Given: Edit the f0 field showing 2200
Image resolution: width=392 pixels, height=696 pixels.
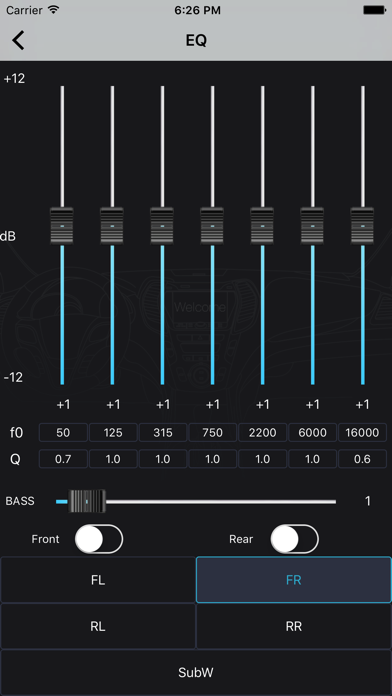Looking at the screenshot, I should (263, 432).
